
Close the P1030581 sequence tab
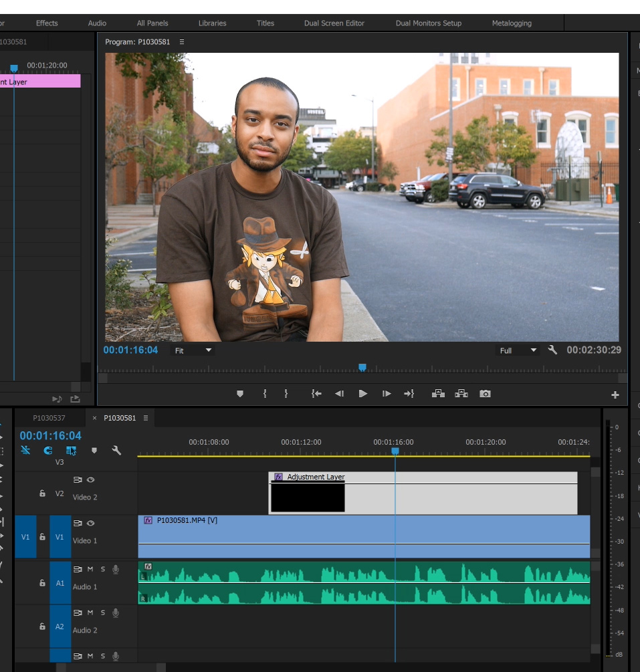coord(94,418)
